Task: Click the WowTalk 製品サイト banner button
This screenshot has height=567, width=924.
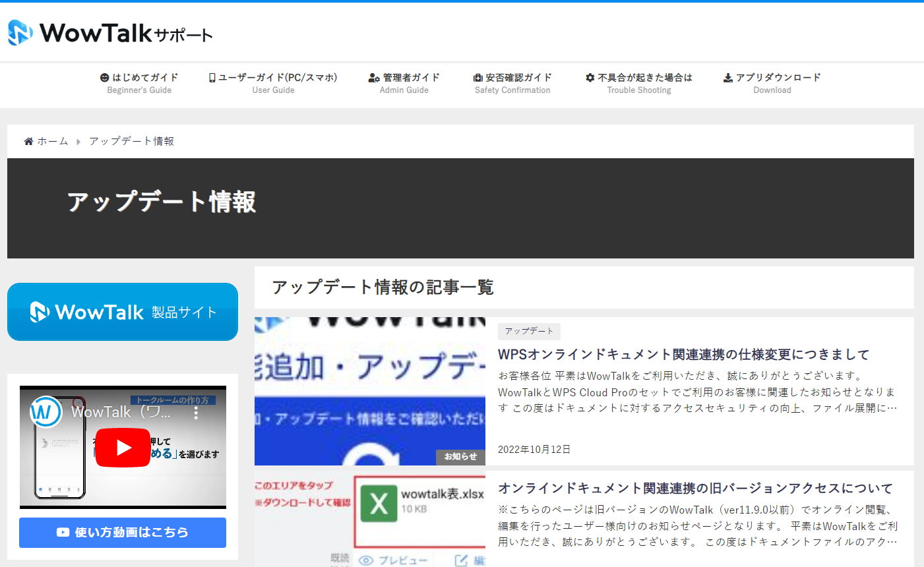Action: tap(123, 312)
